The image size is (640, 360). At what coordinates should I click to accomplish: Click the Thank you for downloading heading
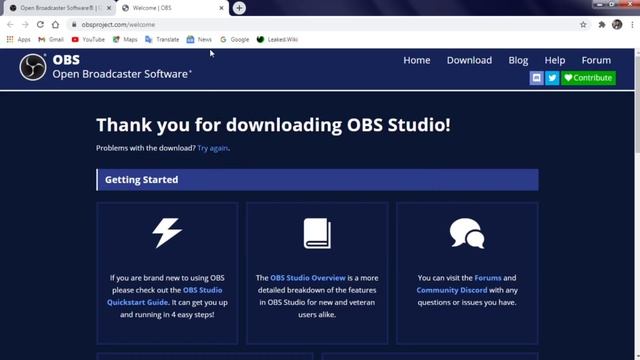pyautogui.click(x=273, y=125)
